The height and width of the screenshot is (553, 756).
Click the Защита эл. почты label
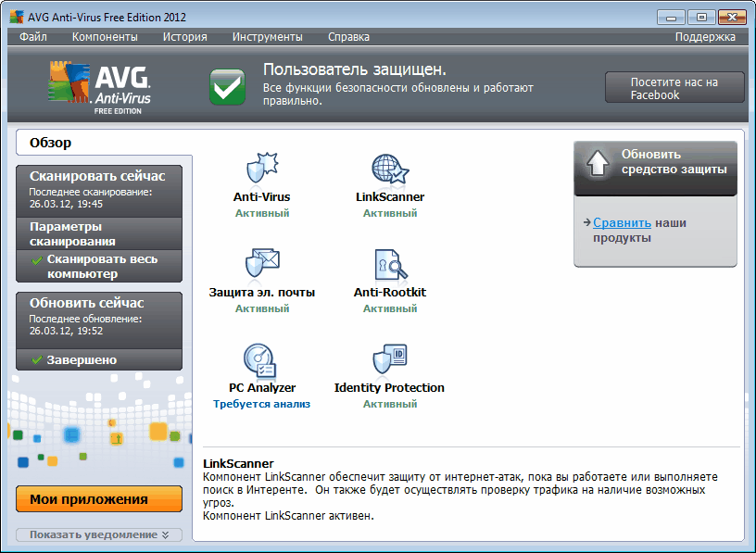coord(262,292)
